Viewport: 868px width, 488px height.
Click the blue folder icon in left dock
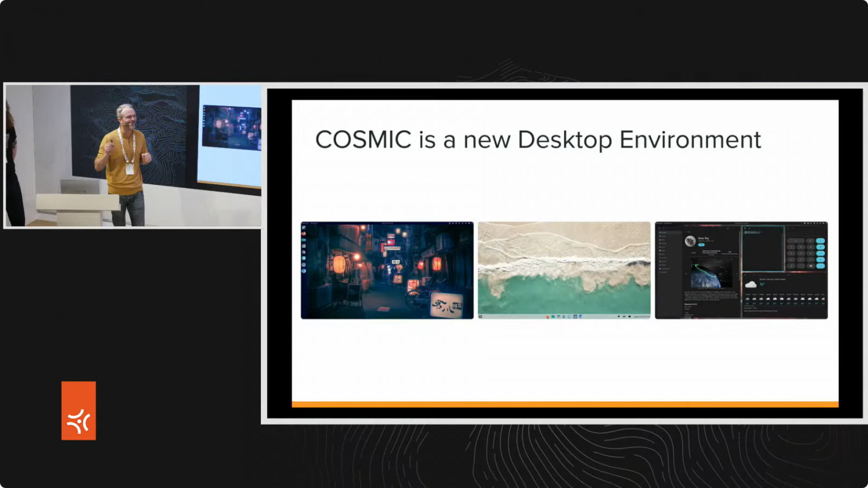[x=304, y=240]
